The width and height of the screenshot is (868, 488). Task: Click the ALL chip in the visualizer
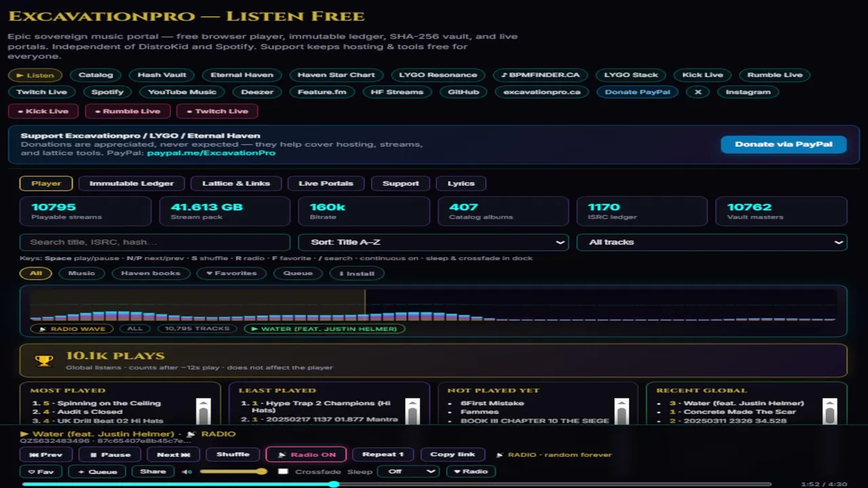(135, 329)
